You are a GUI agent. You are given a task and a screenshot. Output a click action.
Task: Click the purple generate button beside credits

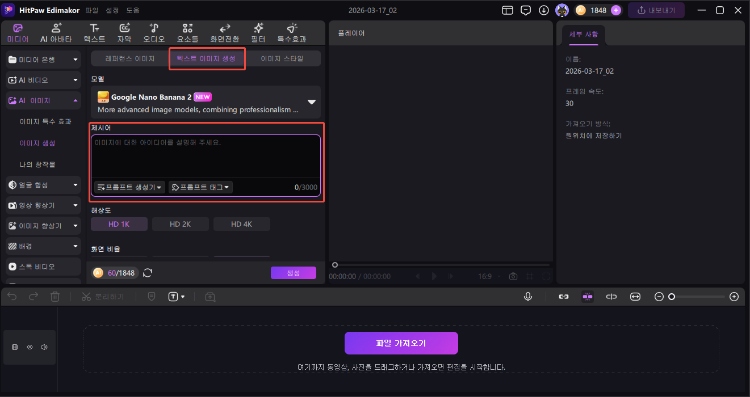(x=293, y=273)
